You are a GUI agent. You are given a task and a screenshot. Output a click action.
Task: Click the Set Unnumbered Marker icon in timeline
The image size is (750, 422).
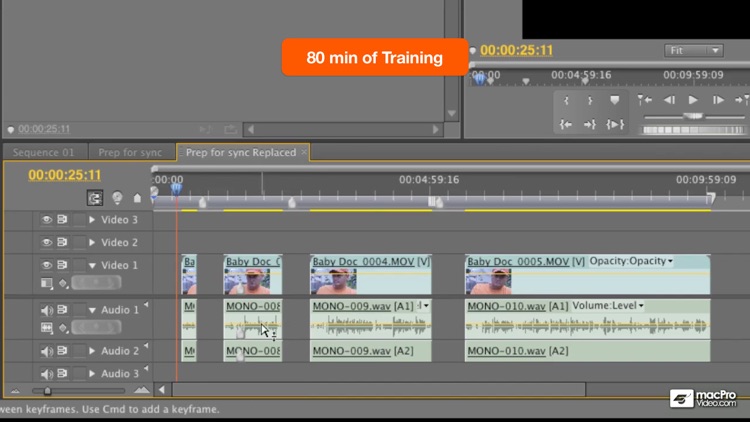coord(137,198)
